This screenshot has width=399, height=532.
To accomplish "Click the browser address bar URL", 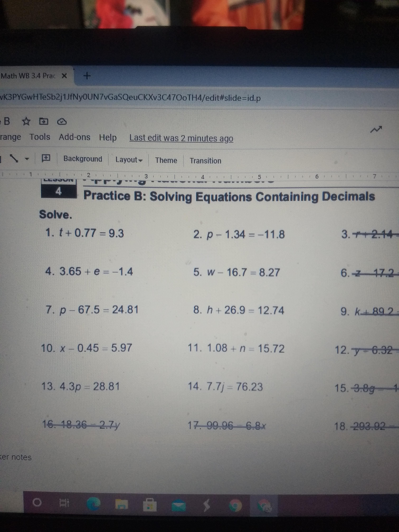I will pyautogui.click(x=130, y=98).
